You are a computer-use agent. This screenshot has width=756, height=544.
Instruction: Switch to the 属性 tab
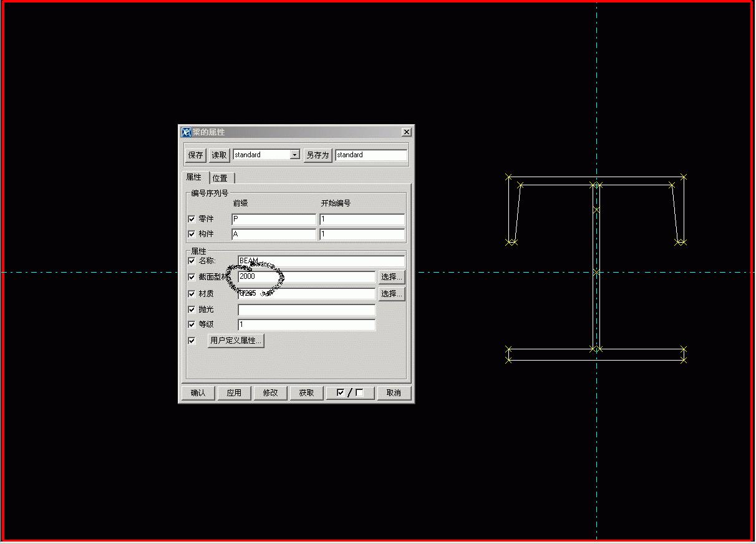[x=194, y=177]
